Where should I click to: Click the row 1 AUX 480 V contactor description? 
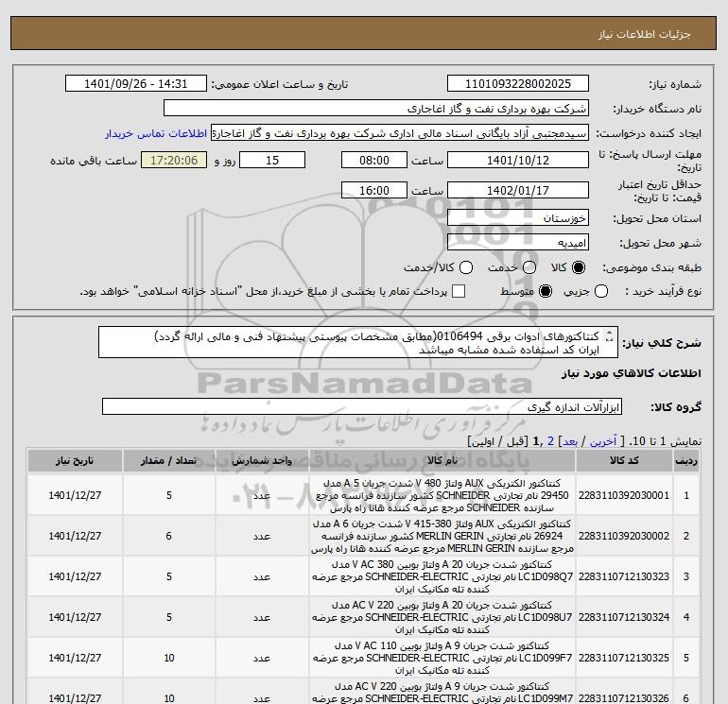click(x=442, y=495)
